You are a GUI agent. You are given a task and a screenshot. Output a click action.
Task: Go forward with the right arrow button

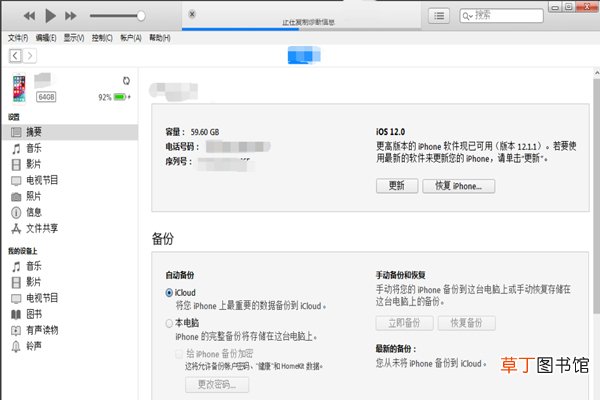(x=30, y=56)
